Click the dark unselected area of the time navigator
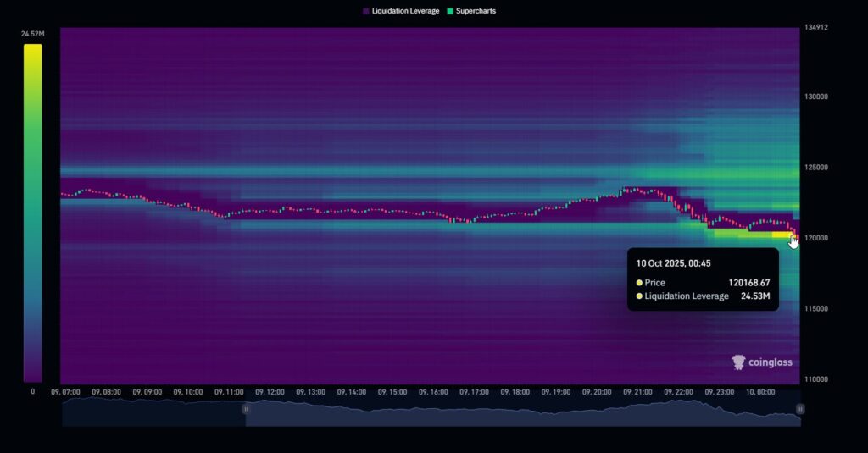This screenshot has height=453, width=868. click(153, 412)
